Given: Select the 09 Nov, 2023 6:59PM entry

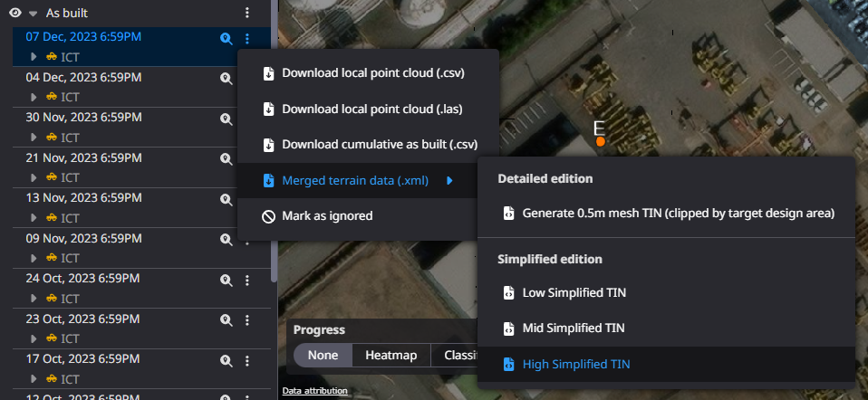Looking at the screenshot, I should pyautogui.click(x=83, y=238).
